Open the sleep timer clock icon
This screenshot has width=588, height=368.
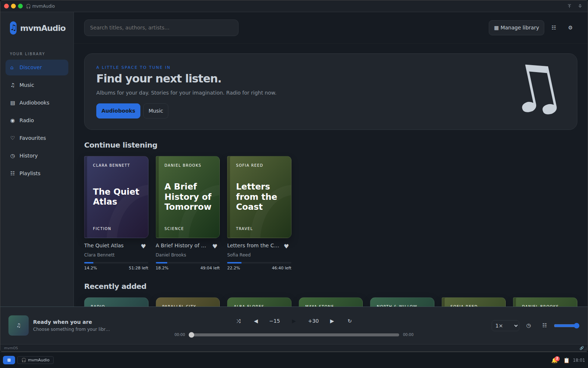(x=528, y=326)
